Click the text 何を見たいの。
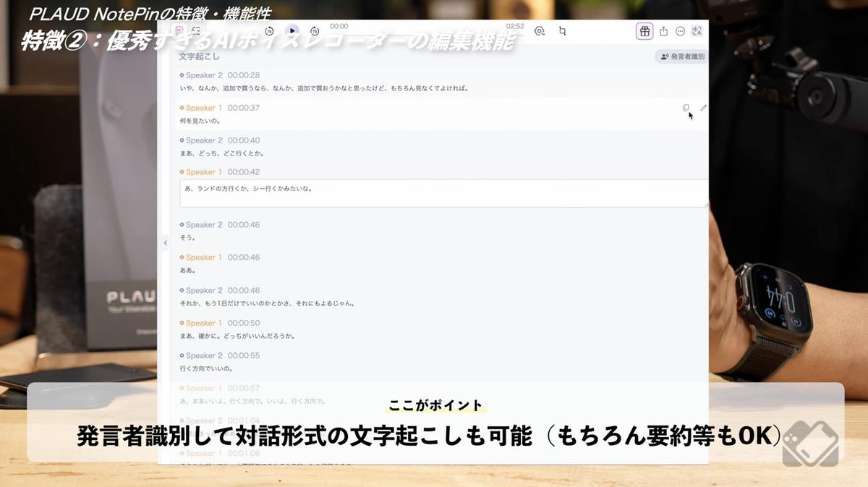Viewport: 868px width, 487px height. pyautogui.click(x=200, y=121)
